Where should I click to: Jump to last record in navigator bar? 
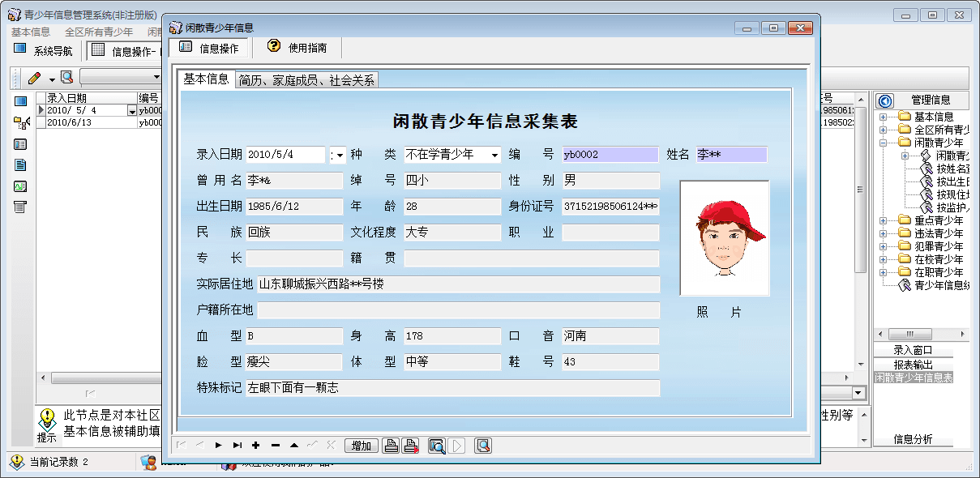237,445
